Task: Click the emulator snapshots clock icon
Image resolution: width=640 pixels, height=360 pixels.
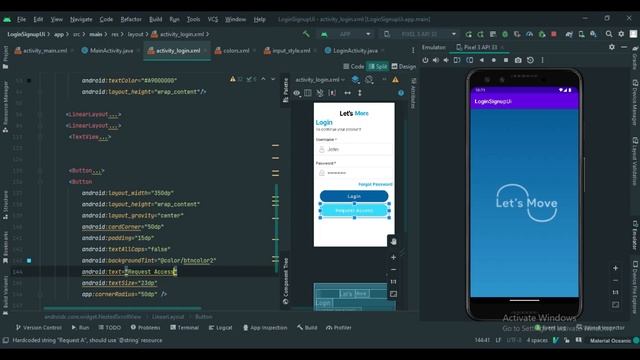Action: tap(530, 60)
